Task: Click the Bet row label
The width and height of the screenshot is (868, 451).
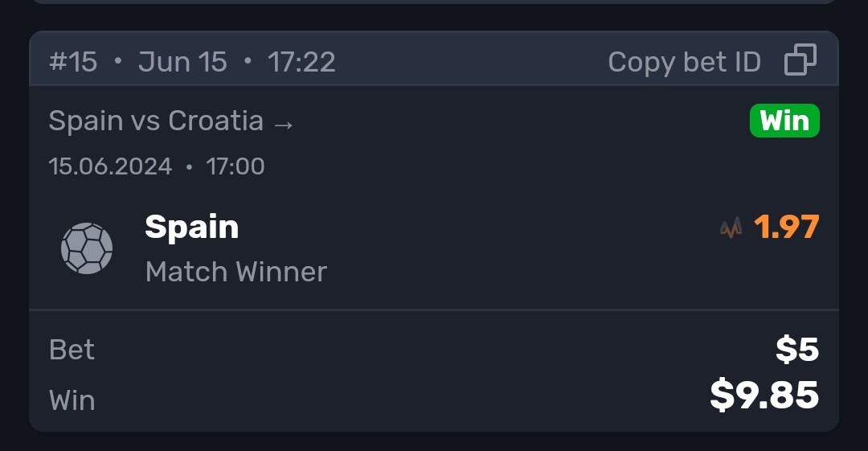Action: [72, 350]
